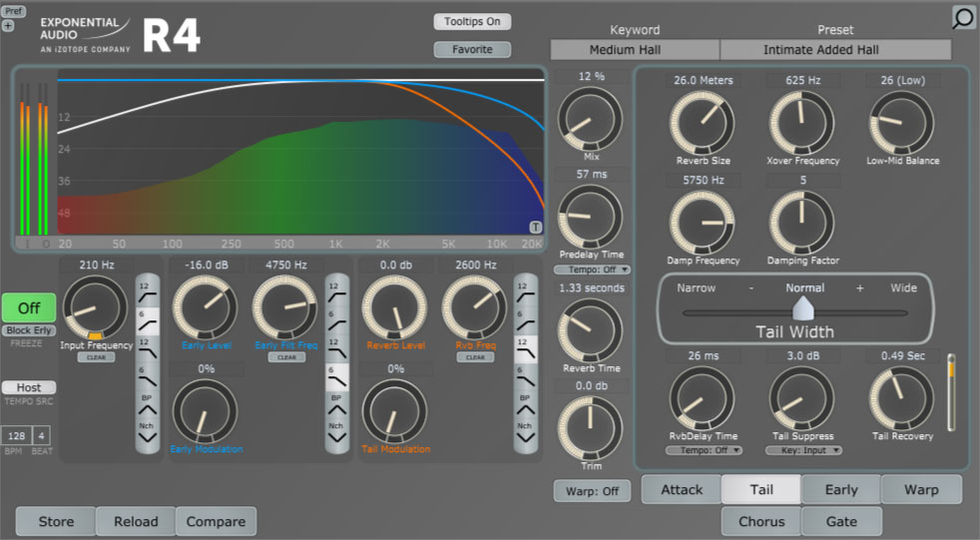Click the Compare button
Image resolution: width=980 pixels, height=540 pixels.
point(216,521)
